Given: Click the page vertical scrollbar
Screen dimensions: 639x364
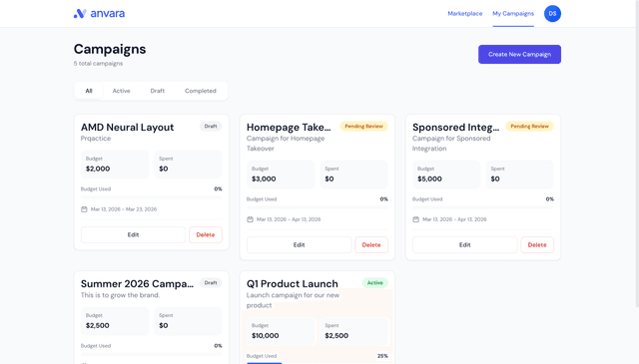Looking at the screenshot, I should tap(637, 155).
